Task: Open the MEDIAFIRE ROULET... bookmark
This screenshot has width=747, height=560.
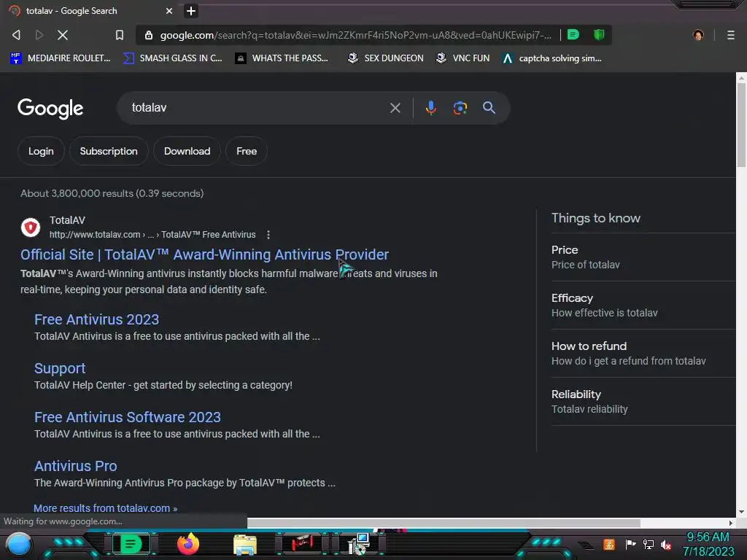Action: pos(61,58)
